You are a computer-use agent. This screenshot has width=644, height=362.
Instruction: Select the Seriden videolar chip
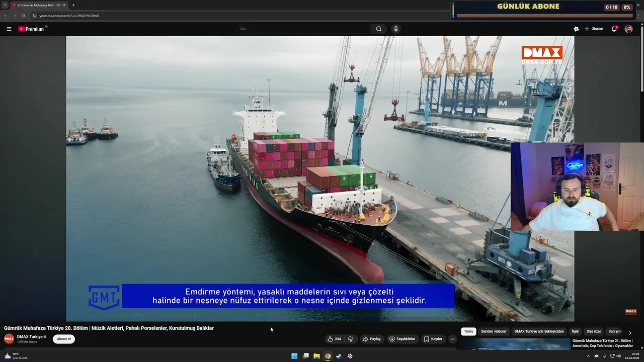[x=494, y=332]
